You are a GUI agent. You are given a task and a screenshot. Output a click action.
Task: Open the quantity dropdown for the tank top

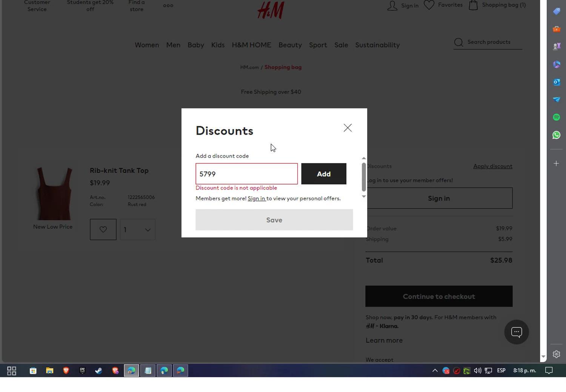point(137,229)
